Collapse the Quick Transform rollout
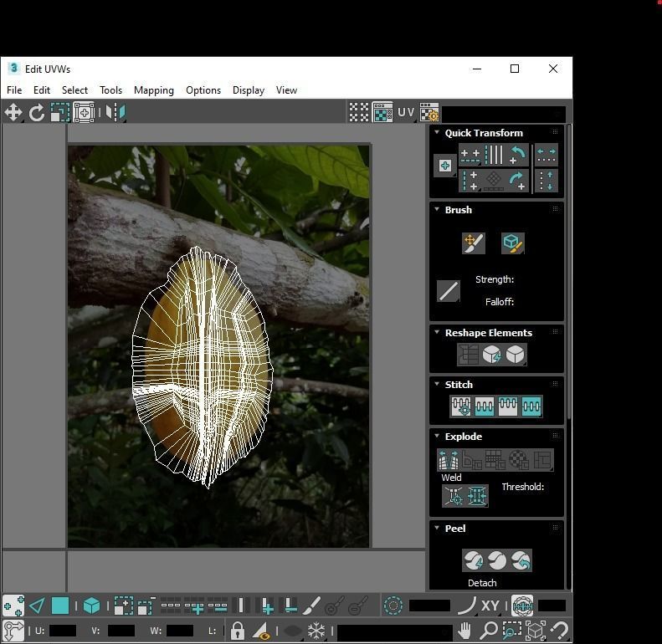Image resolution: width=662 pixels, height=644 pixels. click(x=437, y=132)
